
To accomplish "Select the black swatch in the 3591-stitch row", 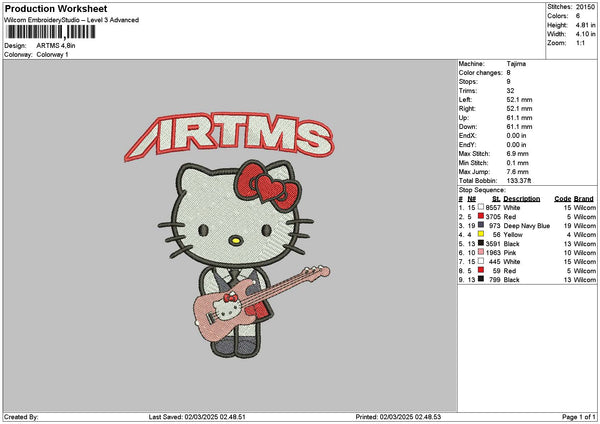I will click(481, 243).
